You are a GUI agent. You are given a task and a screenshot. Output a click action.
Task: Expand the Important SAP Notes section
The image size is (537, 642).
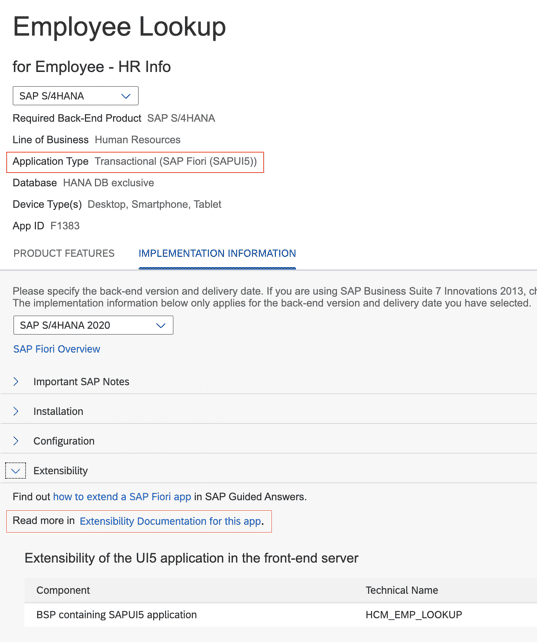pyautogui.click(x=16, y=382)
